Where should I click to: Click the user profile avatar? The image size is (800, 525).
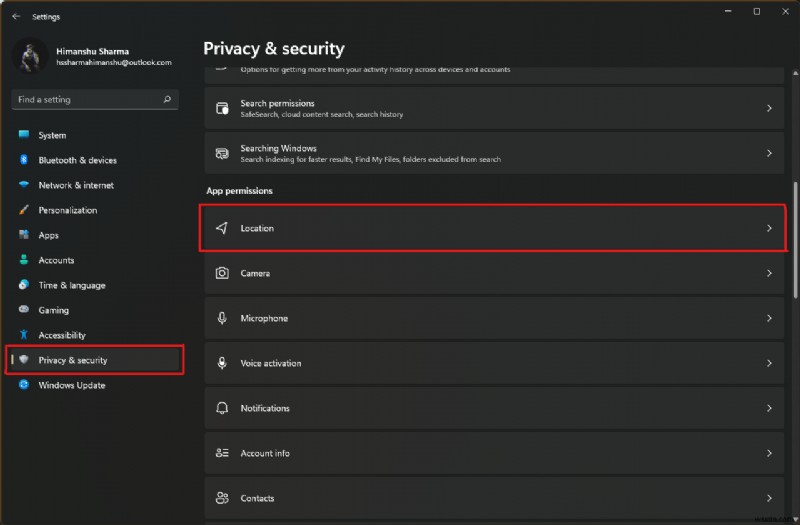point(30,56)
